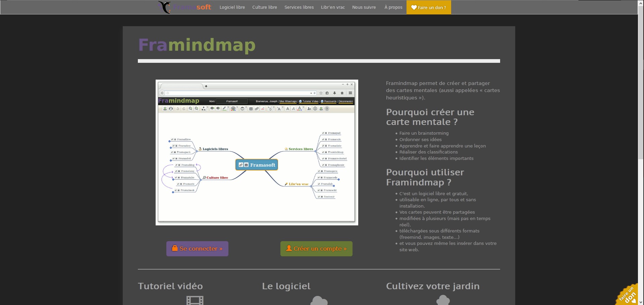Click the Tutoriel vidéo heading
Image resolution: width=644 pixels, height=305 pixels.
(170, 286)
